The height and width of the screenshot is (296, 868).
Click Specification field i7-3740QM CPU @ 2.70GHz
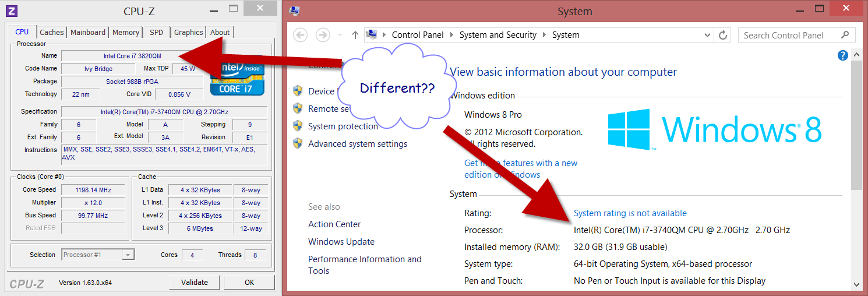164,112
